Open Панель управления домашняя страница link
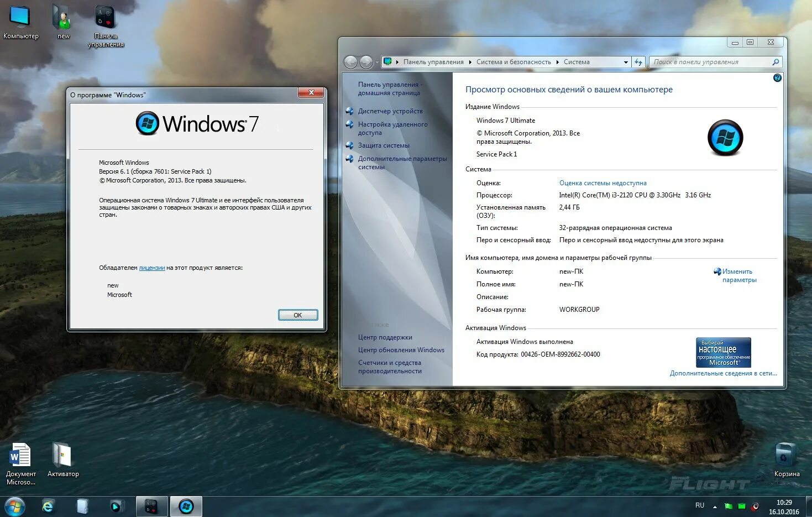The image size is (812, 517). (390, 88)
